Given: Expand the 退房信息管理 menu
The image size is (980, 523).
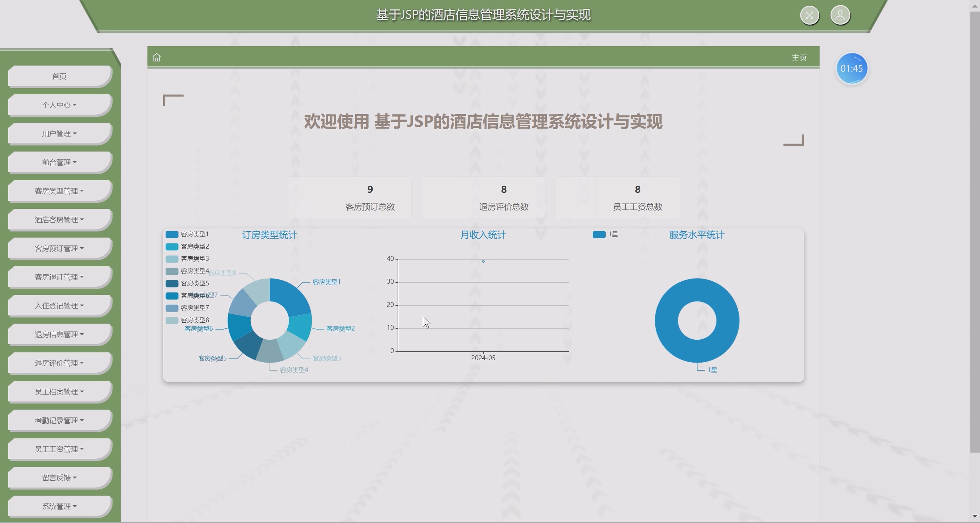Looking at the screenshot, I should point(59,334).
